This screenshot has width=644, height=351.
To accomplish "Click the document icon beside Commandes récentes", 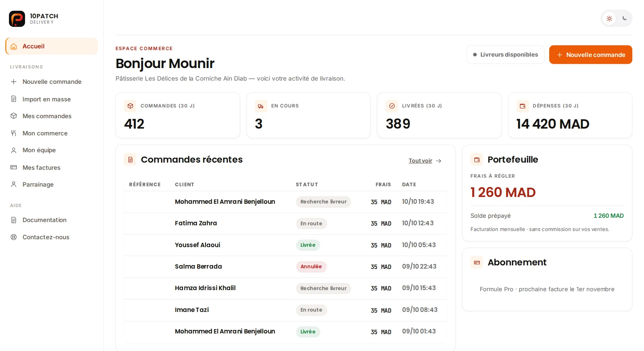I will (x=130, y=160).
